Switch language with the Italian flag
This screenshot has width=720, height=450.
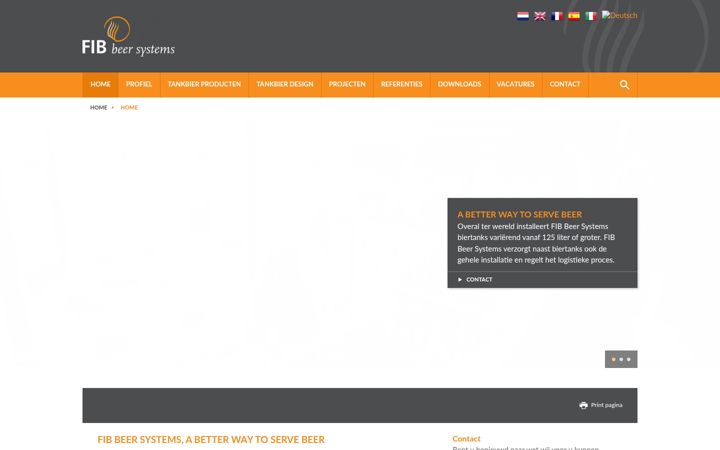click(x=591, y=16)
